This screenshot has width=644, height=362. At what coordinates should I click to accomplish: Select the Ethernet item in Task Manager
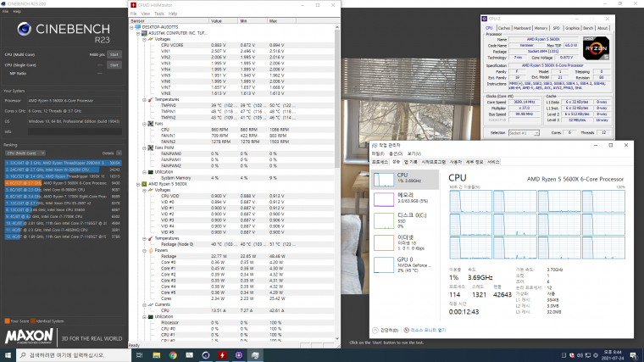405,242
